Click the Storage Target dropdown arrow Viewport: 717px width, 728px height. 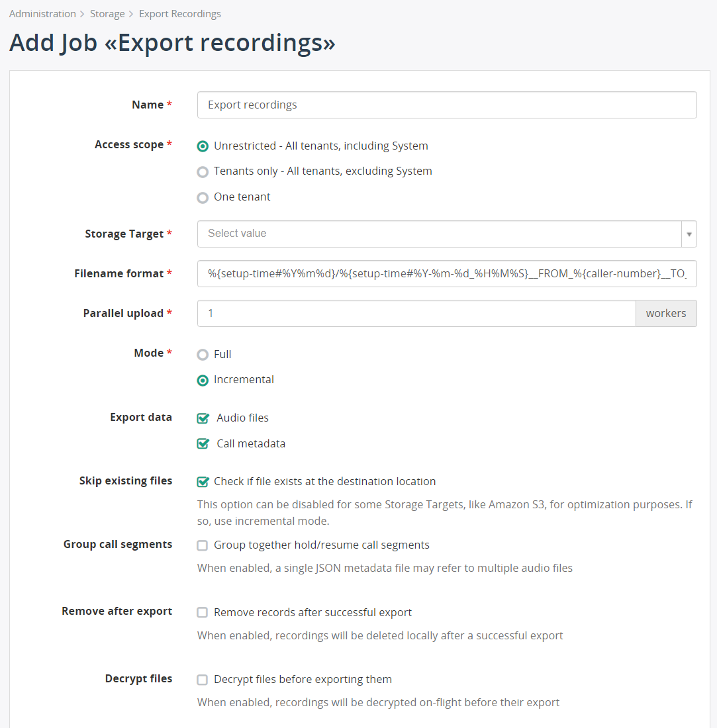point(689,234)
